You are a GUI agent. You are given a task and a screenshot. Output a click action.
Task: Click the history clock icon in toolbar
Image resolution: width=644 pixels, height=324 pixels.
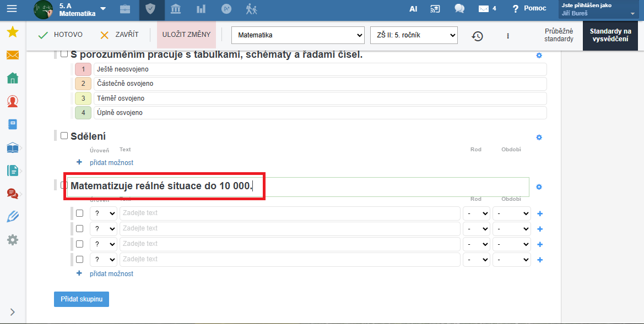(x=477, y=36)
